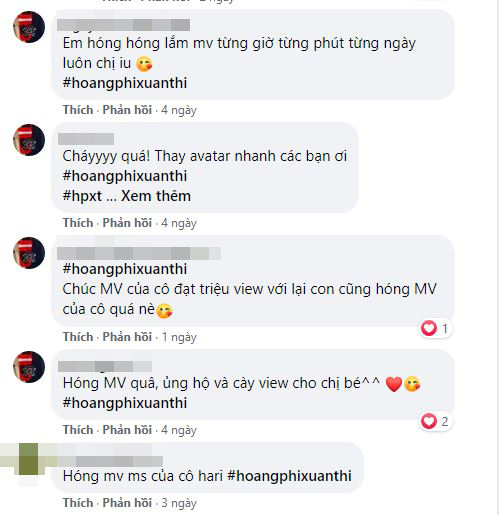Like the 'Chúc MV của cô' comment

(78, 337)
